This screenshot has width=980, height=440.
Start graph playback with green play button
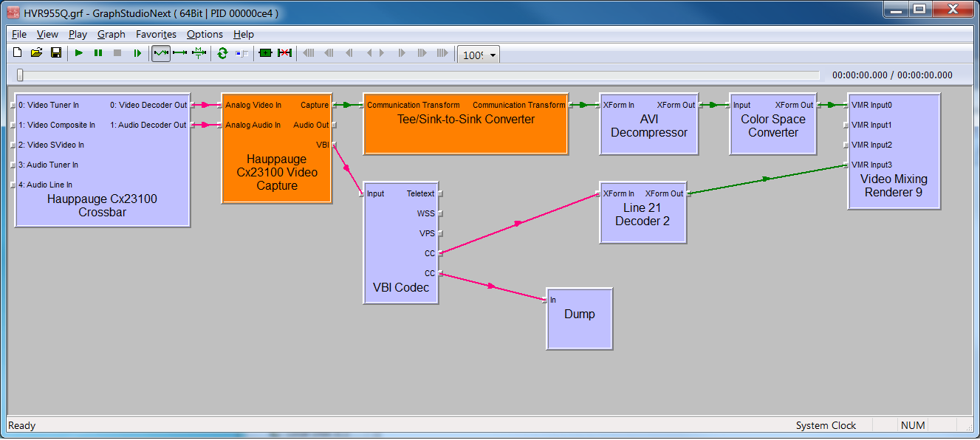pos(79,53)
